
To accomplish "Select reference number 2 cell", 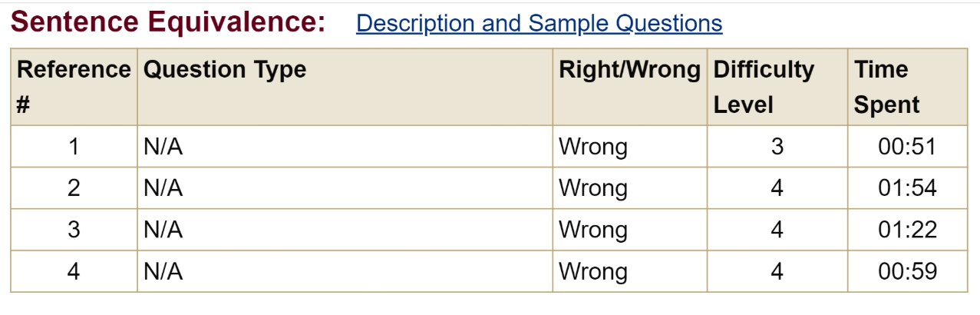I will coord(74,188).
